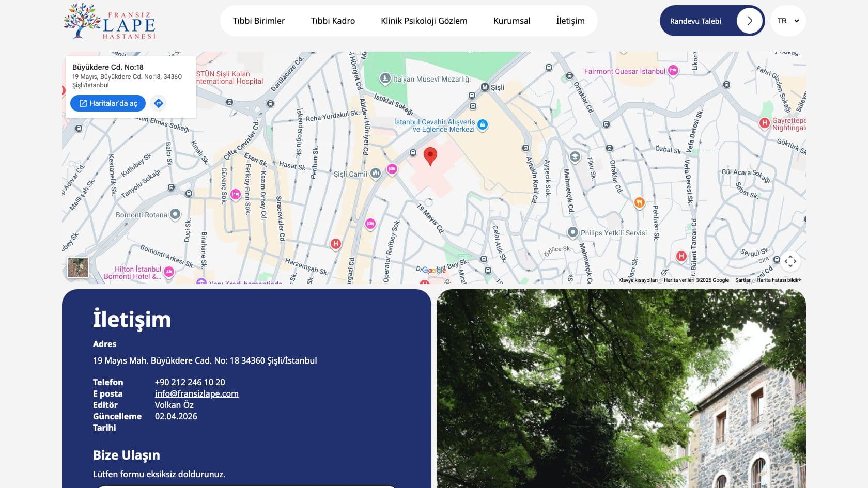Open the Şartlar link on map
The width and height of the screenshot is (868, 488).
743,280
